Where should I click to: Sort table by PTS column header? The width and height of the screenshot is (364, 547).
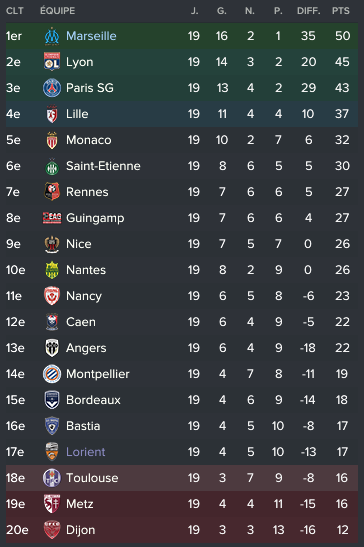[x=341, y=11]
